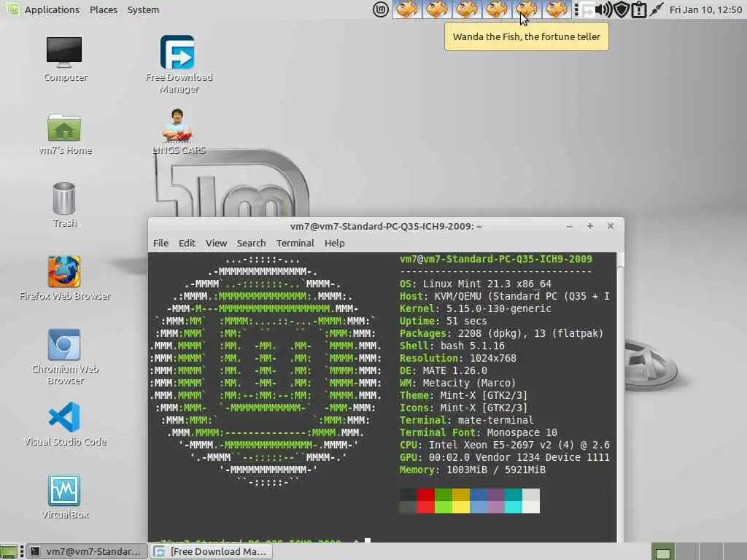Open the Trash desktop icon
The height and width of the screenshot is (560, 747).
click(x=64, y=205)
